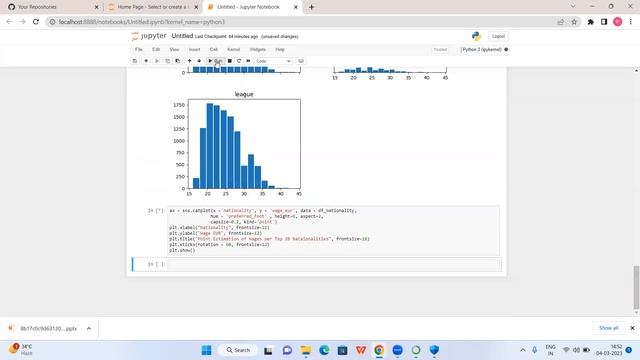Insert a cell below with plus icon
This screenshot has width=640, height=360.
pyautogui.click(x=146, y=61)
